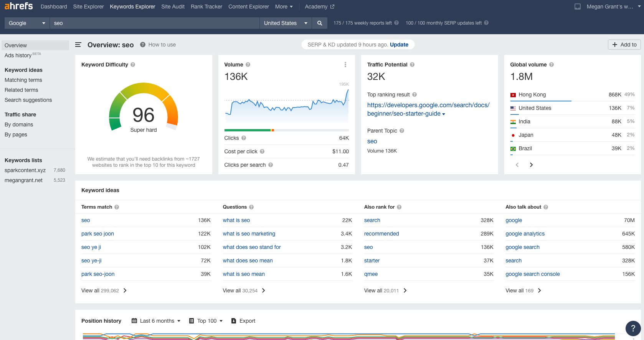Open Content Explorer
The height and width of the screenshot is (340, 644).
[x=249, y=7]
